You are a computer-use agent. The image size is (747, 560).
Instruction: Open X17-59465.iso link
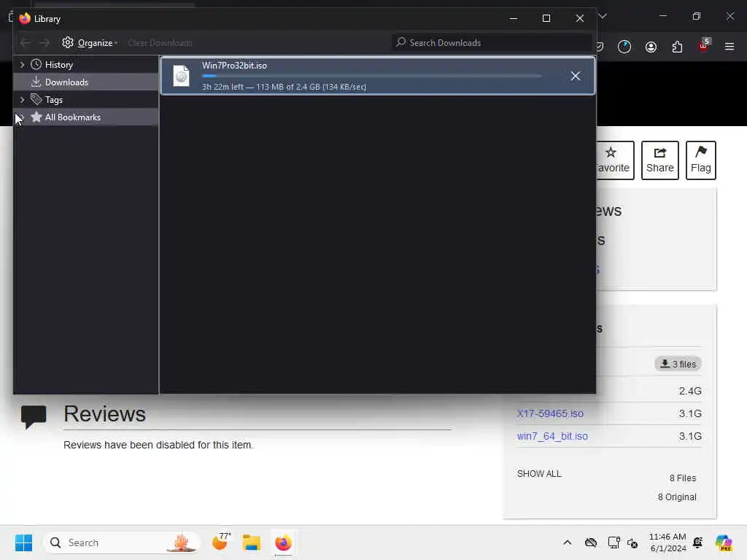click(550, 413)
